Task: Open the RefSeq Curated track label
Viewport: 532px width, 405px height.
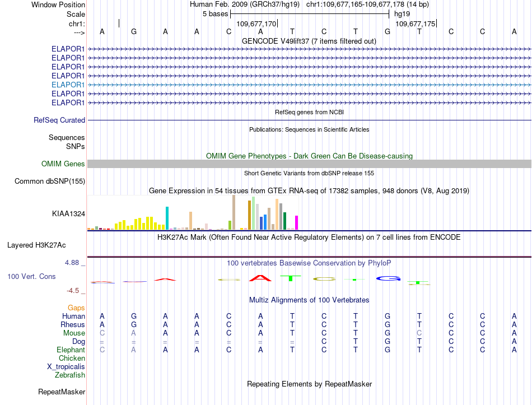Action: (x=59, y=120)
